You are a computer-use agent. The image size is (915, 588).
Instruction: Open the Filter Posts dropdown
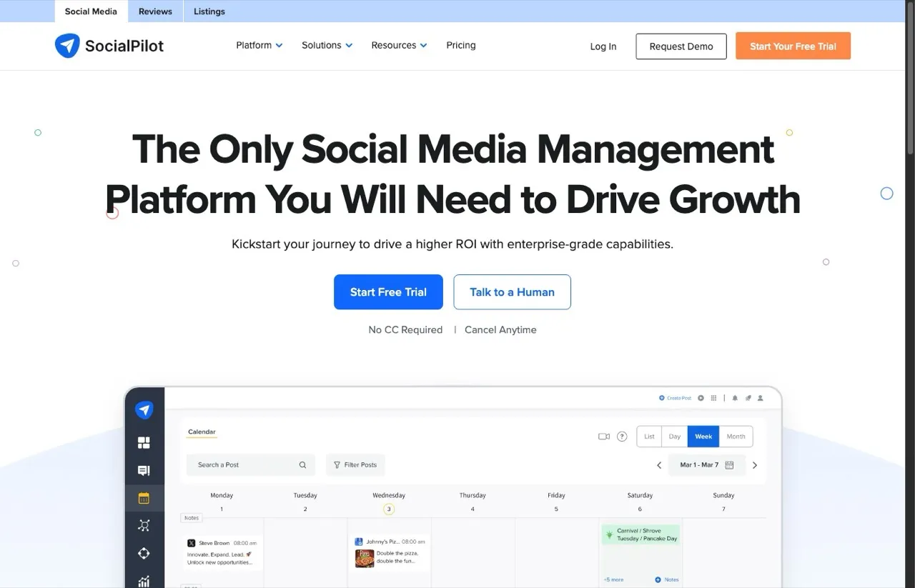(x=355, y=465)
